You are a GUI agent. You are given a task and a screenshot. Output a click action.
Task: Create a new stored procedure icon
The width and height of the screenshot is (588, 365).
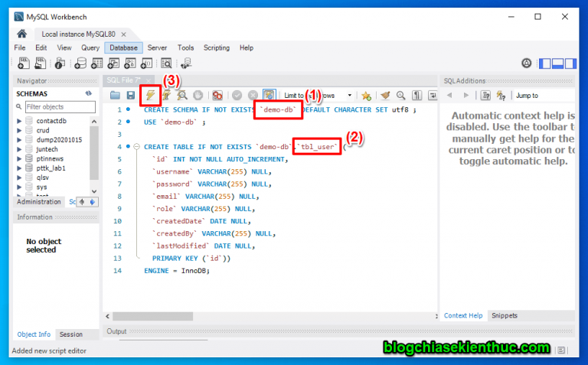(x=129, y=64)
